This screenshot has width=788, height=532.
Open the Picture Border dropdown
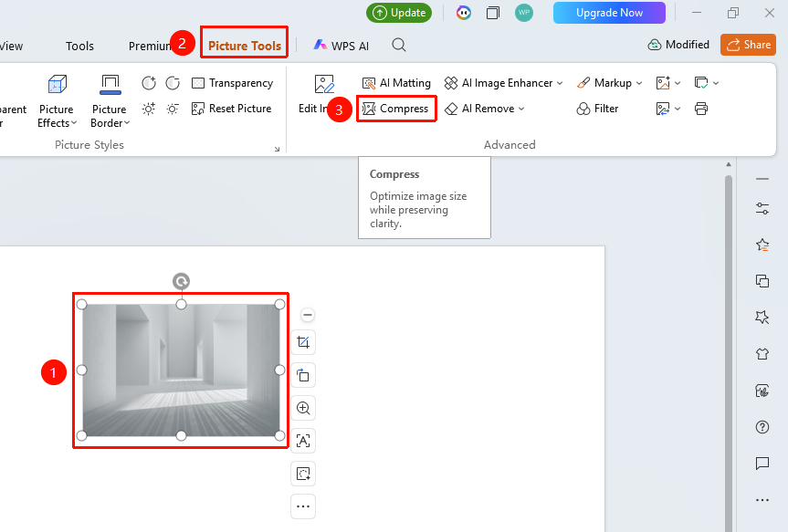(110, 101)
